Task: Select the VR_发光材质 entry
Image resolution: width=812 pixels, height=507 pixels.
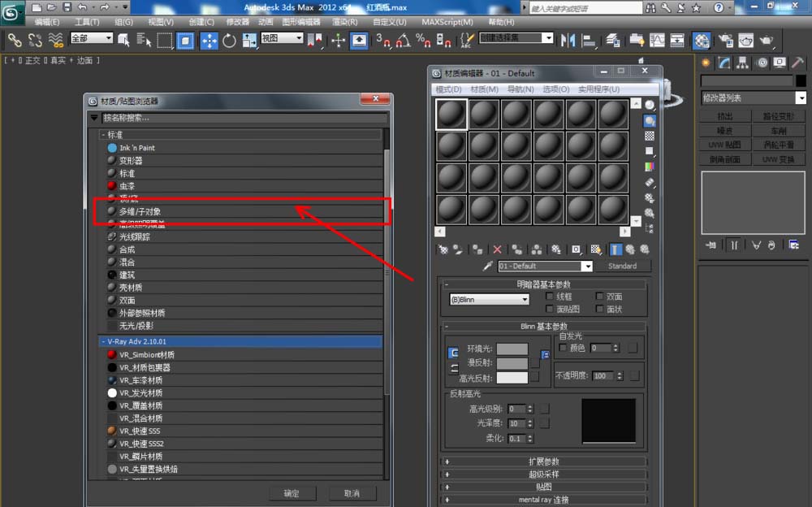Action: point(244,393)
